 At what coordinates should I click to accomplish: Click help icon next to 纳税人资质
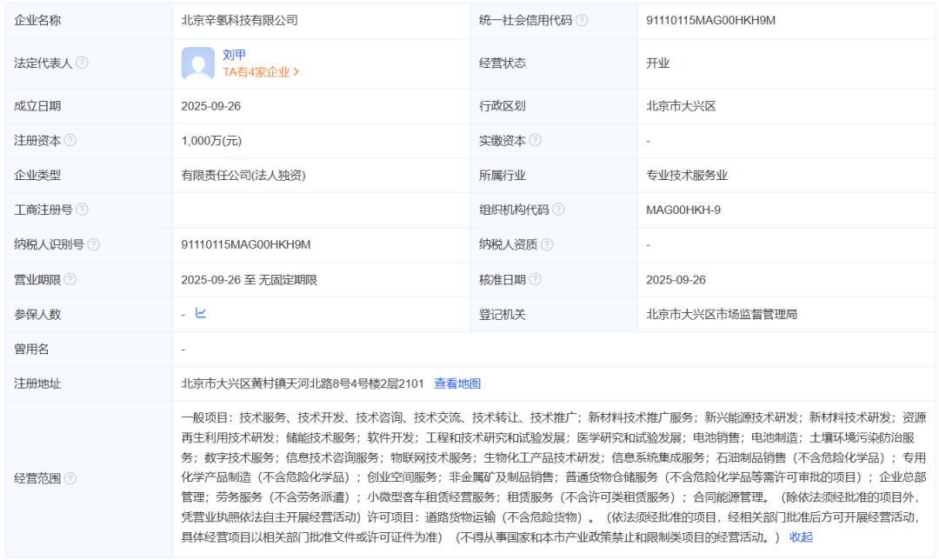pyautogui.click(x=547, y=244)
